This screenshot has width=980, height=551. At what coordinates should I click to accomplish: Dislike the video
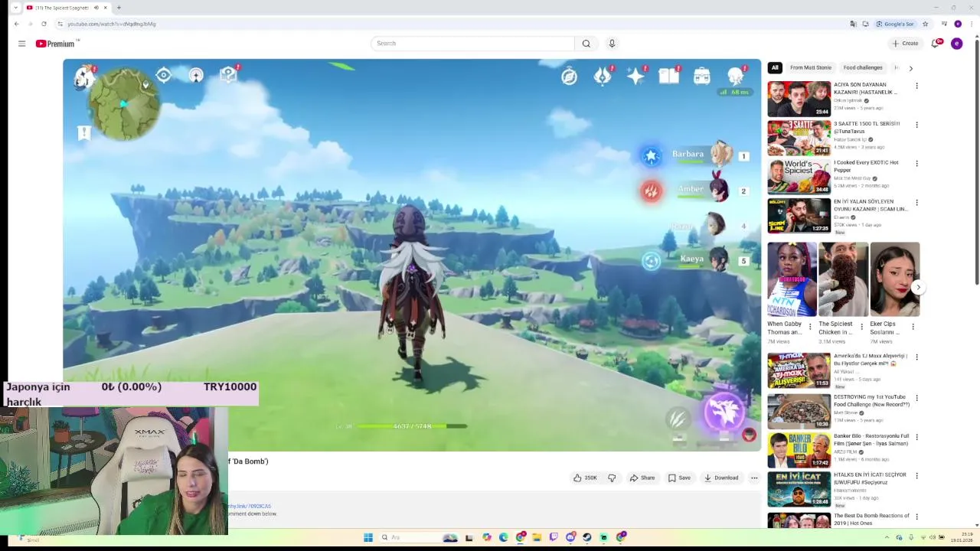click(612, 478)
